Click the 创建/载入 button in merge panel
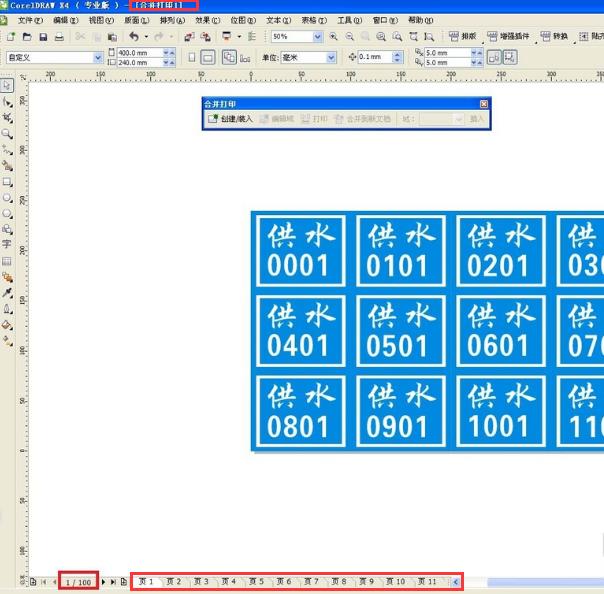The width and height of the screenshot is (604, 594). 230,119
